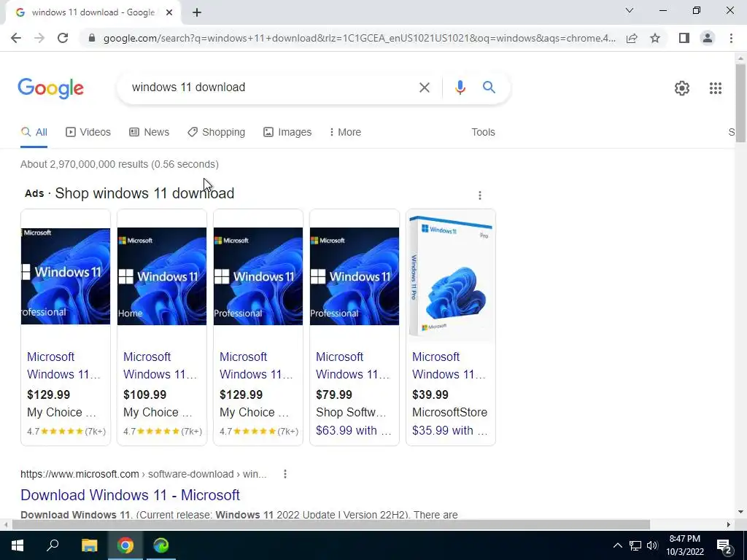Open options for the microsoft.com result
747x560 pixels.
(x=285, y=474)
